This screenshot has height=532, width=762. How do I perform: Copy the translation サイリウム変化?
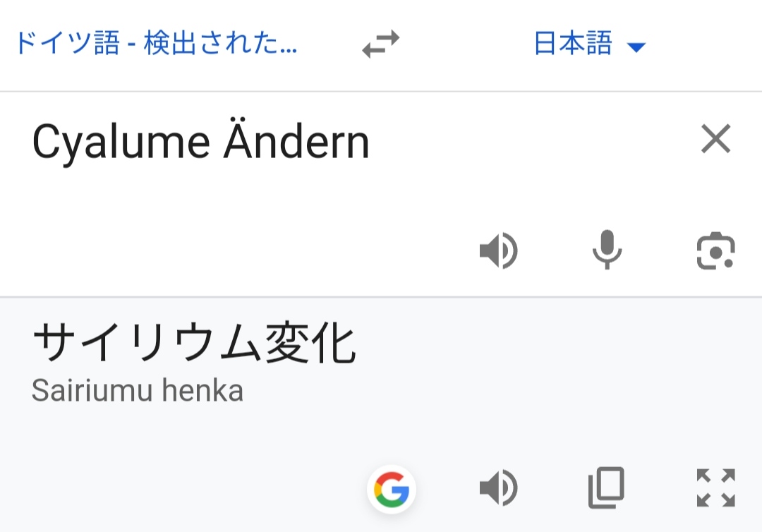(x=607, y=488)
